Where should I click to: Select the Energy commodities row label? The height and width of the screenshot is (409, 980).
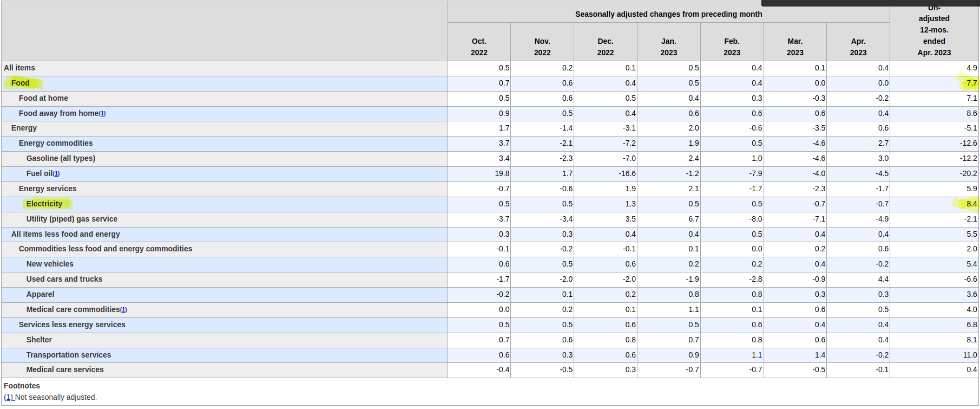[x=56, y=143]
